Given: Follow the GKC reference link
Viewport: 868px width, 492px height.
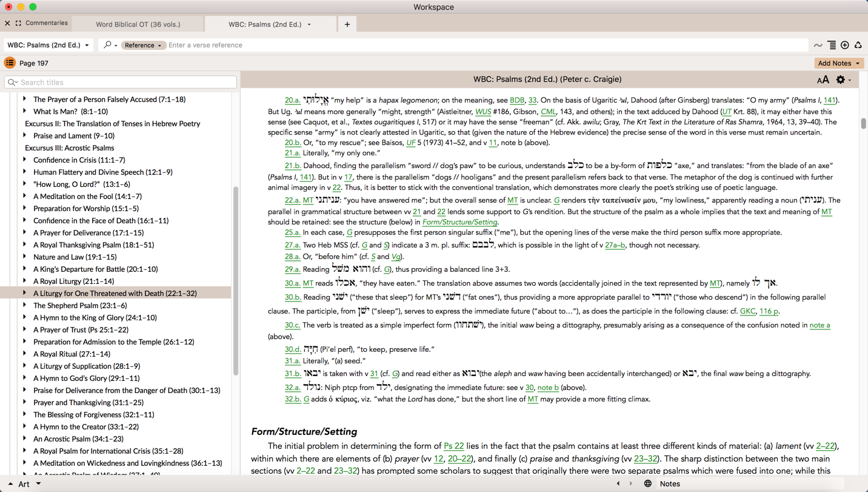Looking at the screenshot, I should point(748,311).
